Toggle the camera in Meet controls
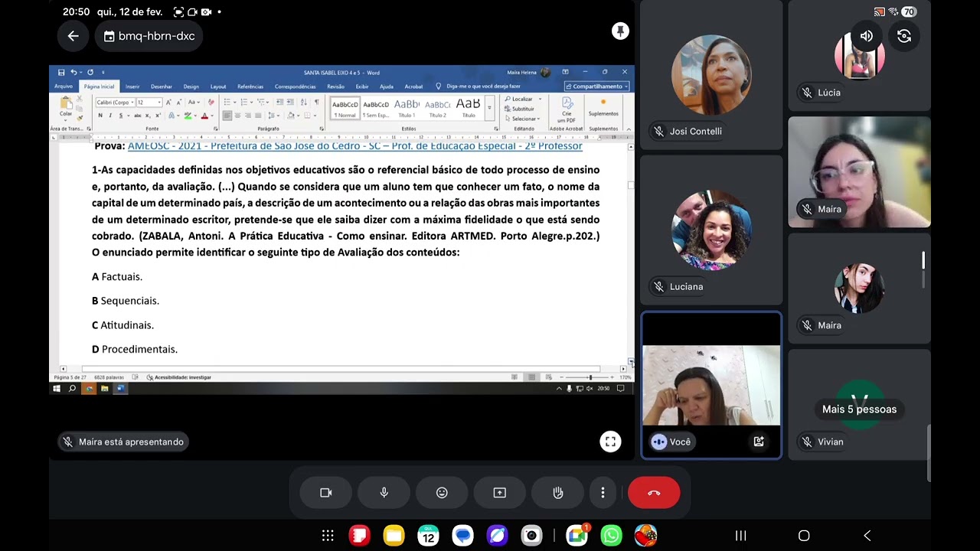980x551 pixels. [x=326, y=493]
